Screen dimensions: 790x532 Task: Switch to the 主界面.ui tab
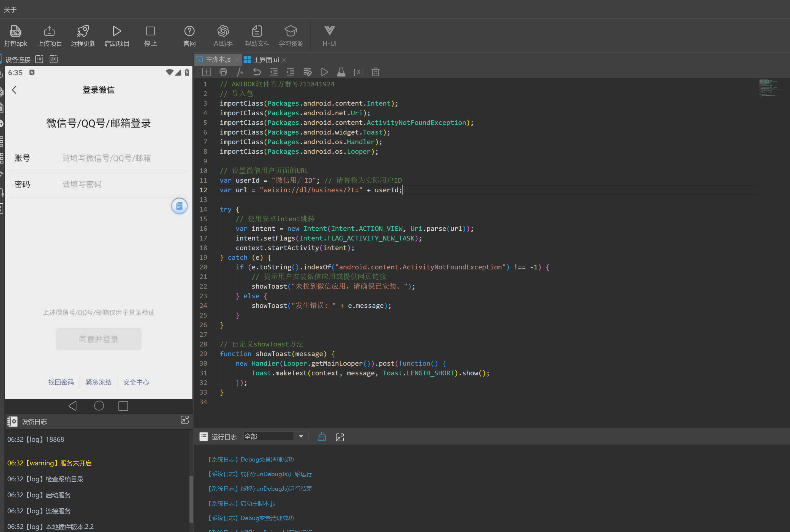(266, 60)
